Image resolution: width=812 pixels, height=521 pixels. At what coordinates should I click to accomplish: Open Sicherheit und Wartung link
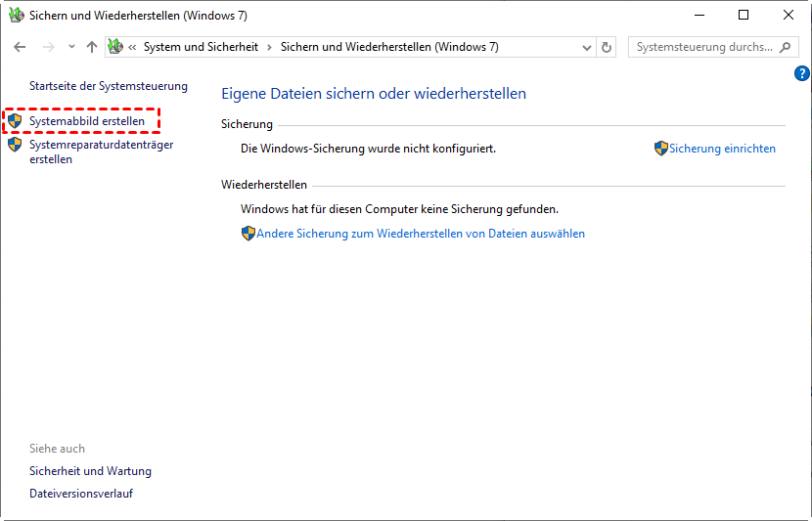pos(90,471)
